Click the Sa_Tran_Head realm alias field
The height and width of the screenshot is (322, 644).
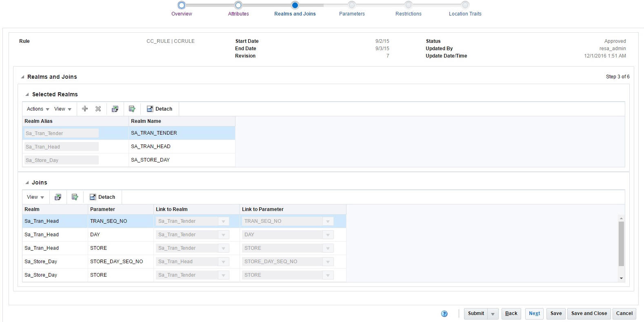point(61,147)
